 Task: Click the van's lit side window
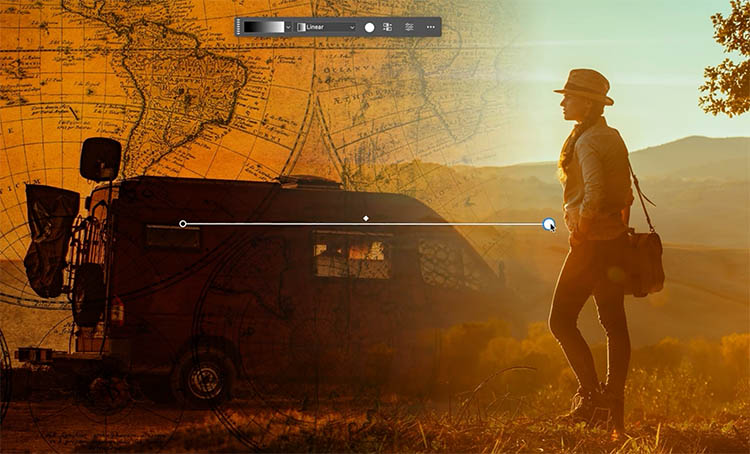[x=339, y=255]
